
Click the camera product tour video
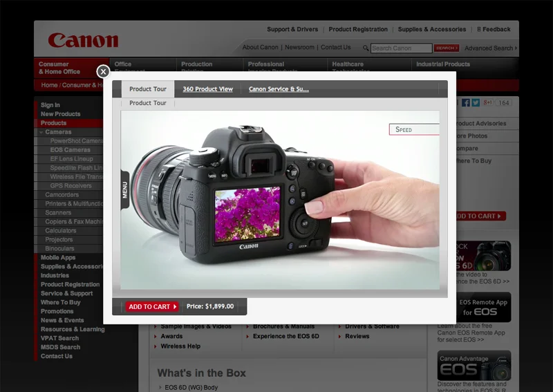[x=280, y=200]
